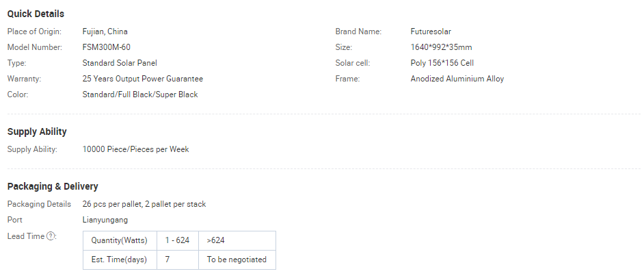Click the >624 quantity cell

tap(216, 240)
